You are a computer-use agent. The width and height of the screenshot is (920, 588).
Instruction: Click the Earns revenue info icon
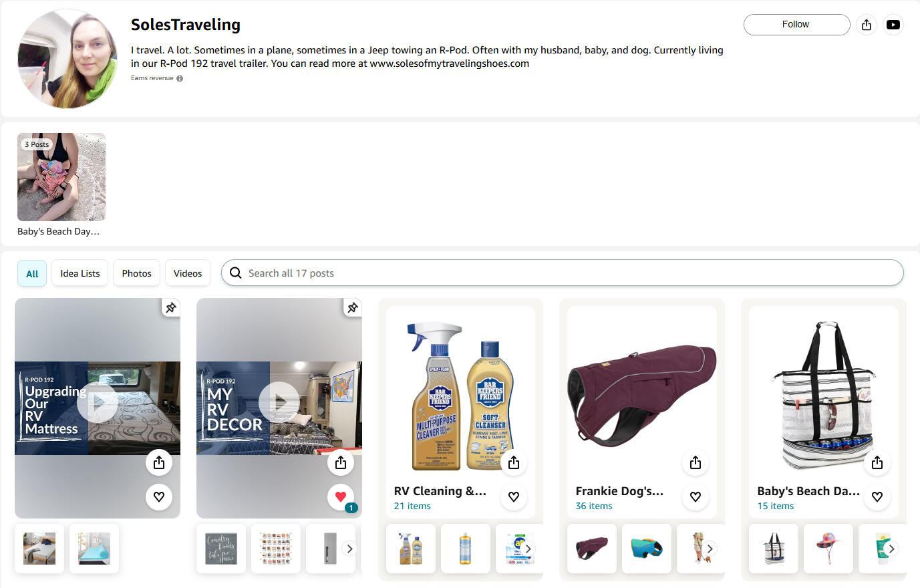click(180, 78)
